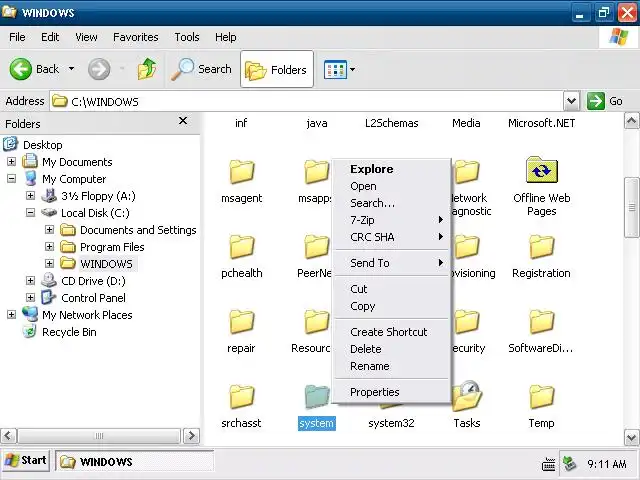Open the Views icon menu
The width and height of the screenshot is (640, 480).
coord(335,69)
